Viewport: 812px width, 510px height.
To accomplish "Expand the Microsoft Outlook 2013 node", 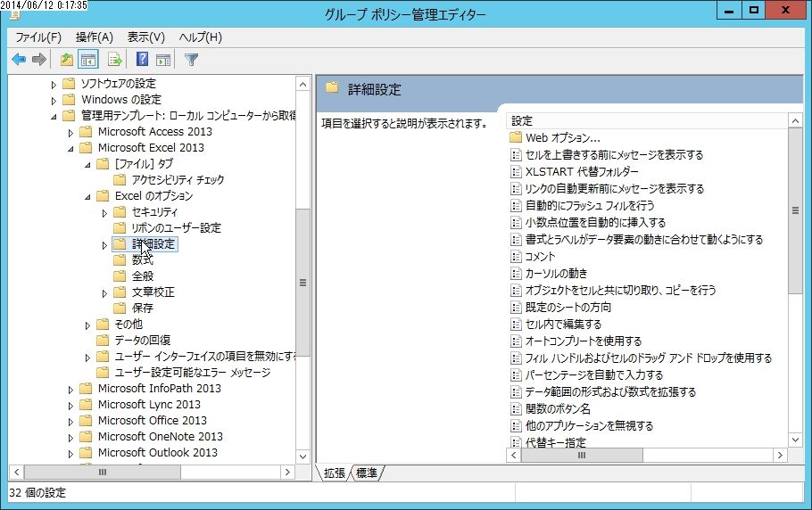I will [70, 453].
